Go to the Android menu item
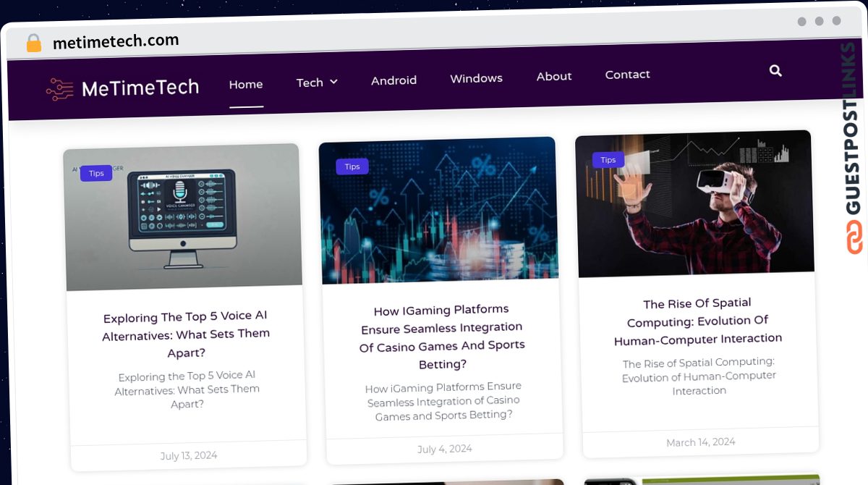 [x=393, y=80]
